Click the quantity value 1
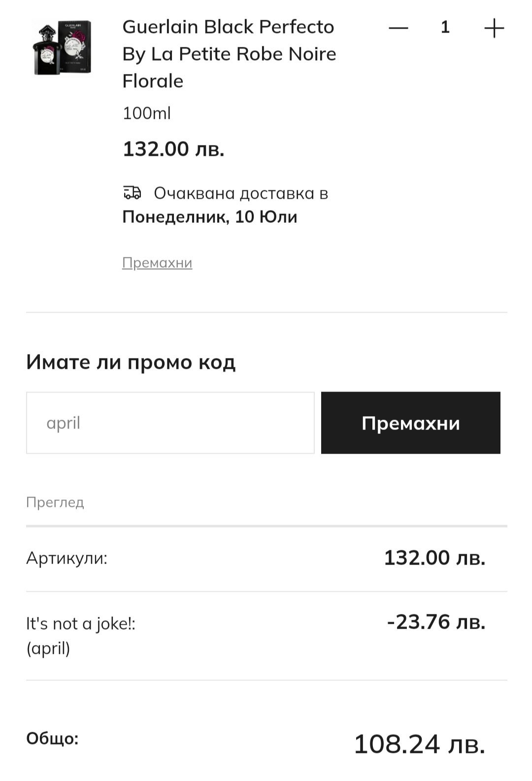This screenshot has width=532, height=781. pyautogui.click(x=445, y=28)
